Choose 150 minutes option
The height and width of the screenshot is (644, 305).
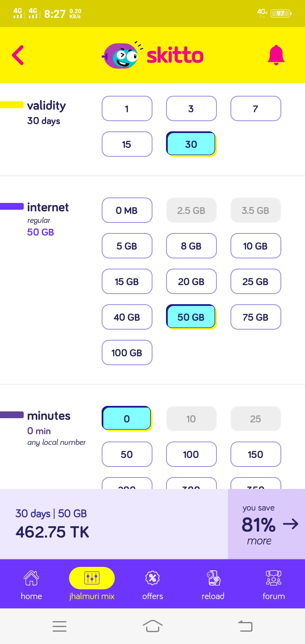point(255,455)
